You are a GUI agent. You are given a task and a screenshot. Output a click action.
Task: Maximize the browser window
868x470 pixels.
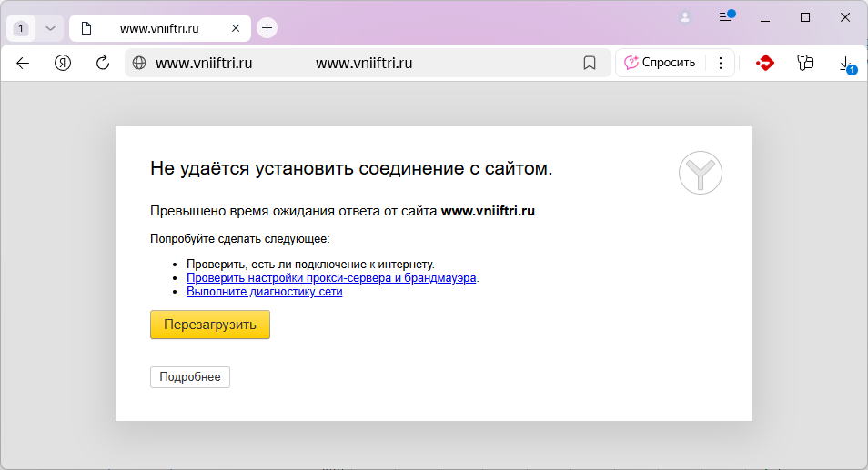point(805,17)
